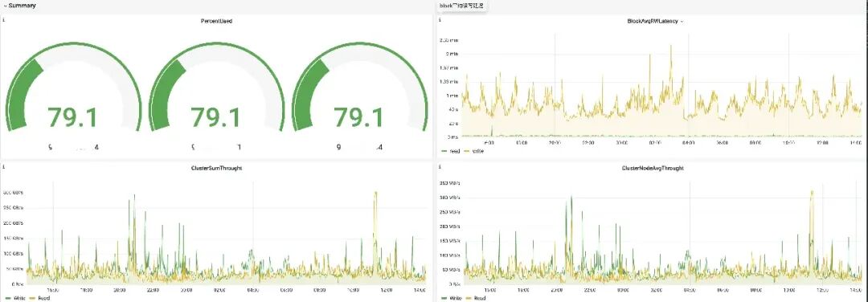The height and width of the screenshot is (302, 868).
Task: Open the ClusterSumThrought panel title menu
Action: tap(216, 168)
